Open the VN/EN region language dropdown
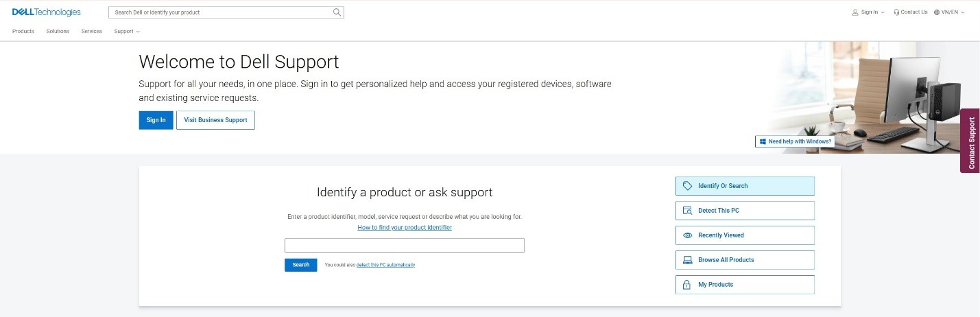This screenshot has width=980, height=317. pyautogui.click(x=949, y=12)
